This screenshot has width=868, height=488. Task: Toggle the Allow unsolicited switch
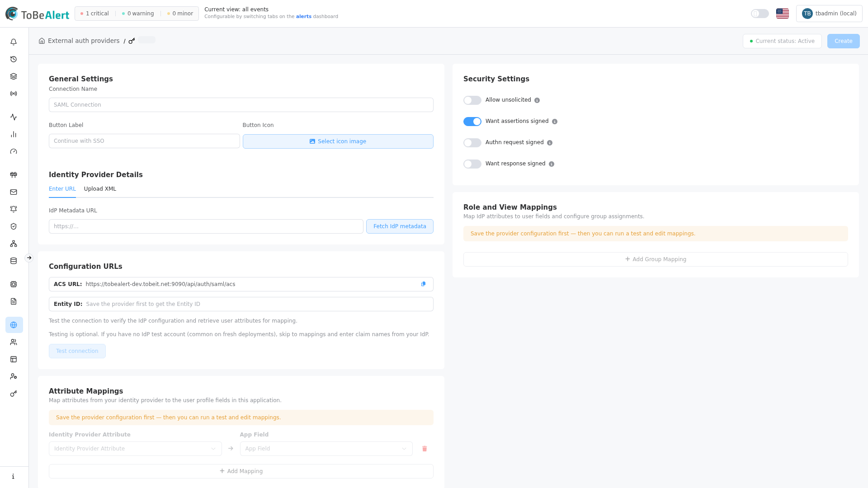point(472,100)
